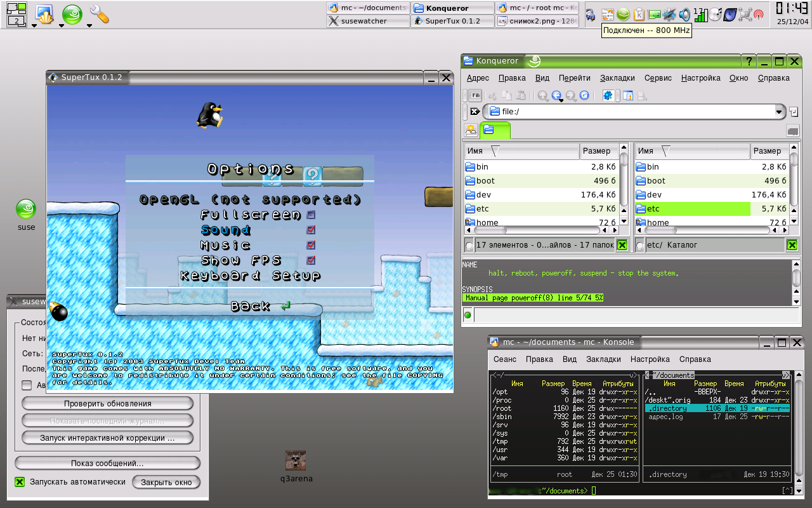Viewport: 812px width, 508px height.
Task: Click the Konqueror Forward arrow icon
Action: pyautogui.click(x=571, y=96)
